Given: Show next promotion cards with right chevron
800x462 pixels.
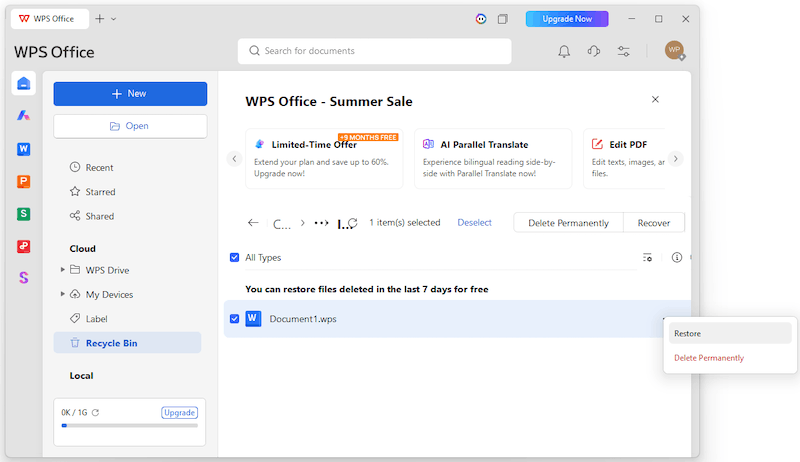Looking at the screenshot, I should pyautogui.click(x=676, y=159).
